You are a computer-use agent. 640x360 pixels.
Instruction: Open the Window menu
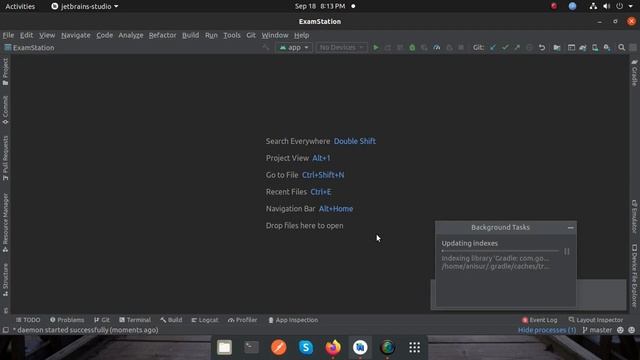click(x=275, y=35)
